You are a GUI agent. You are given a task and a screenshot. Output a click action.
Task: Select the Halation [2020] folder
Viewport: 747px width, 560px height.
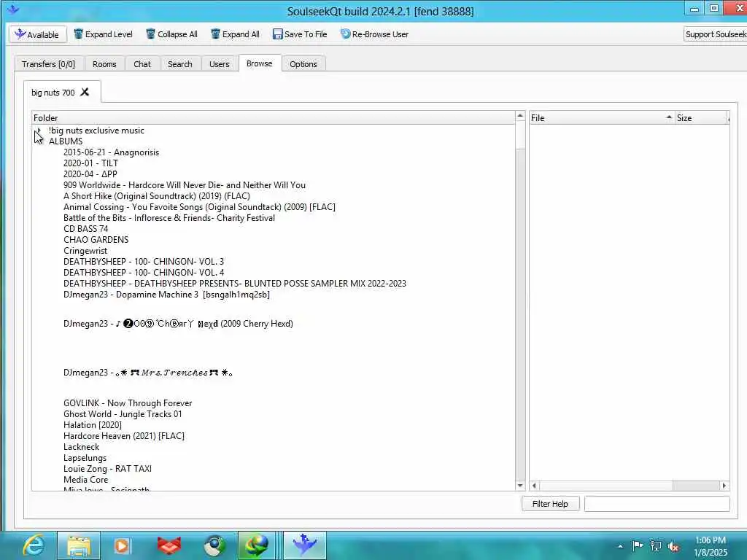coord(93,425)
